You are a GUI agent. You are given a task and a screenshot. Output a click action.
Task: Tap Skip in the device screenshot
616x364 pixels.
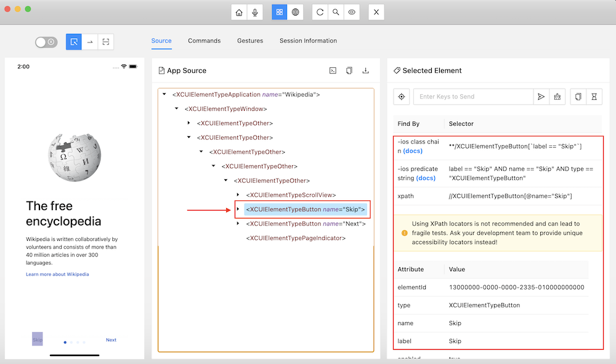pyautogui.click(x=38, y=339)
